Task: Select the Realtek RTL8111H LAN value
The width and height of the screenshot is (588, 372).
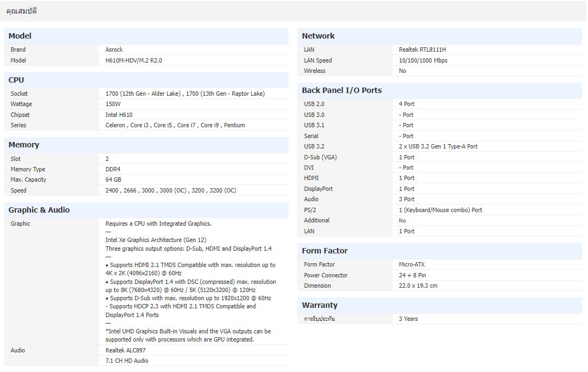Action: coord(421,49)
